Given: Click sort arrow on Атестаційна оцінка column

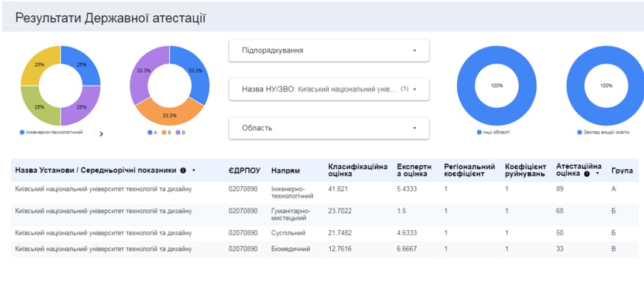Looking at the screenshot, I should pos(597,174).
